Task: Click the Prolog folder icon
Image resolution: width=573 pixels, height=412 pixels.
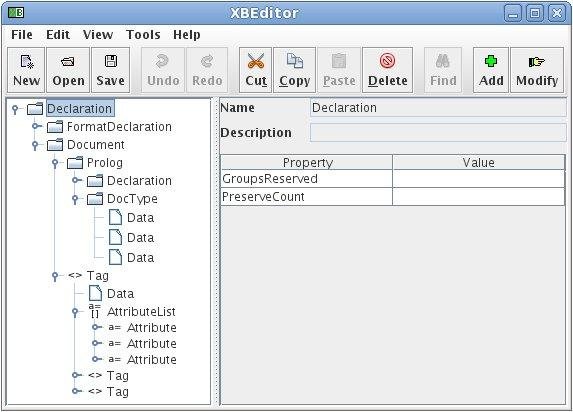Action: click(75, 163)
